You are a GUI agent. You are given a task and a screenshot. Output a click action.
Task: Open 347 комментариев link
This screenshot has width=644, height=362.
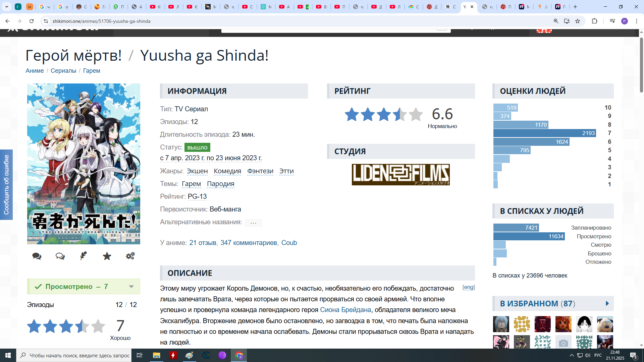(x=249, y=243)
